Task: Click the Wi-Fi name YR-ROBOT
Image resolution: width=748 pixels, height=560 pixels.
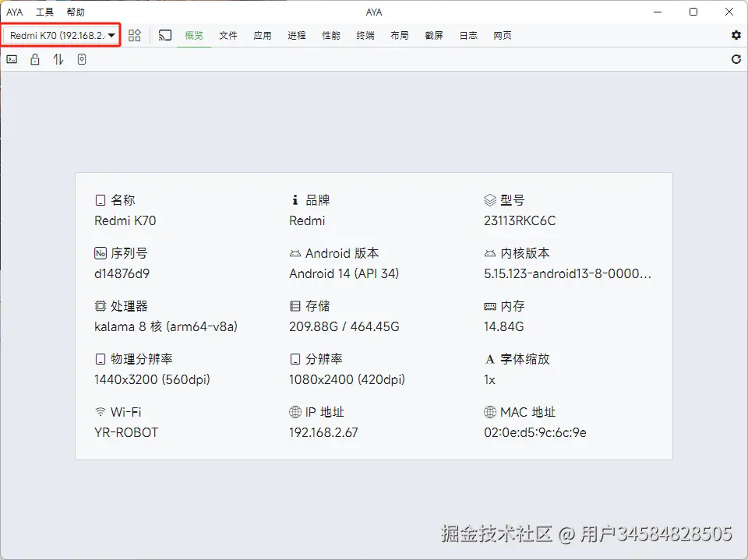Action: click(126, 432)
